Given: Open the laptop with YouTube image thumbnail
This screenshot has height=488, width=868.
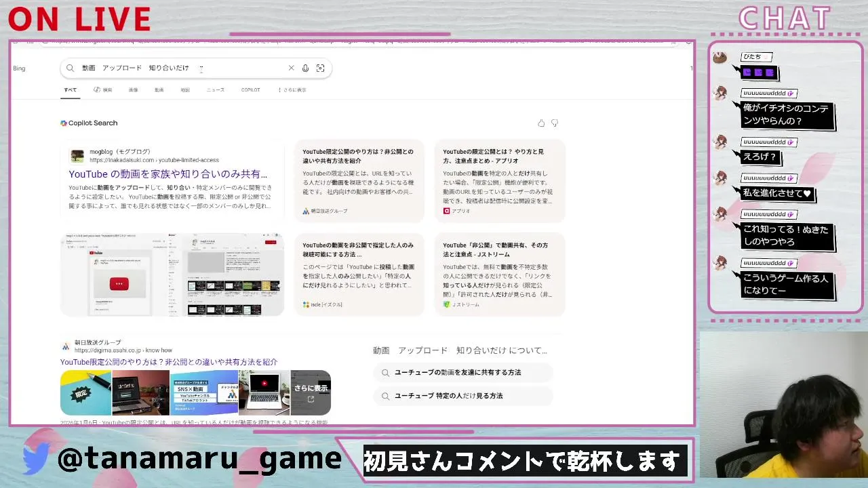Looking at the screenshot, I should pos(264,392).
